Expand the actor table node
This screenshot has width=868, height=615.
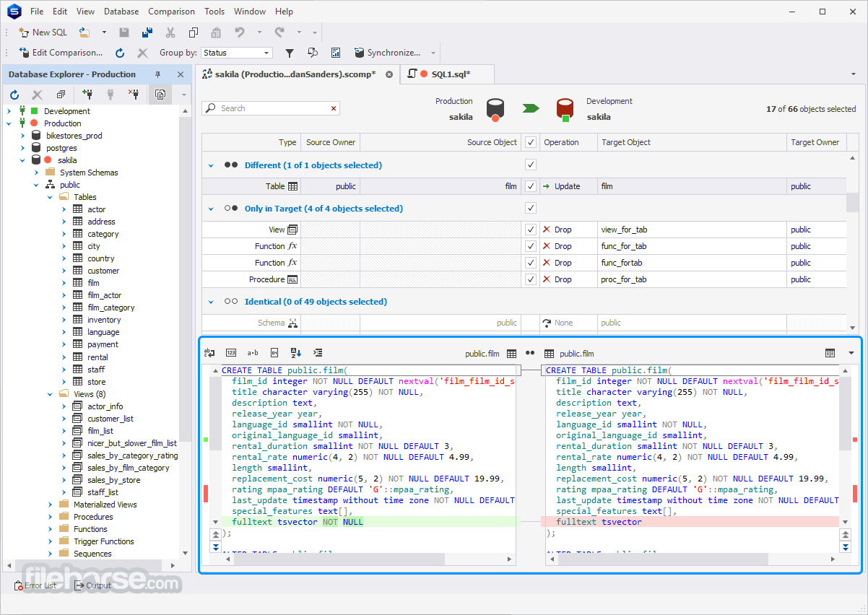pyautogui.click(x=64, y=209)
